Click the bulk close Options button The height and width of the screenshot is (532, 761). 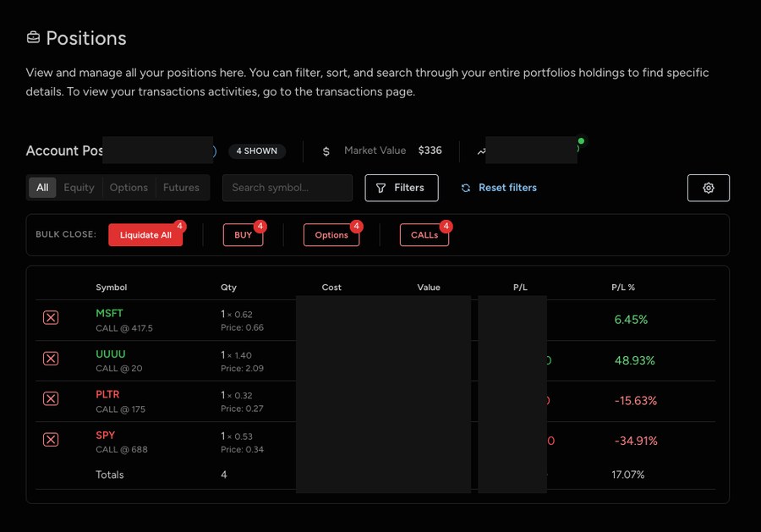pos(331,235)
